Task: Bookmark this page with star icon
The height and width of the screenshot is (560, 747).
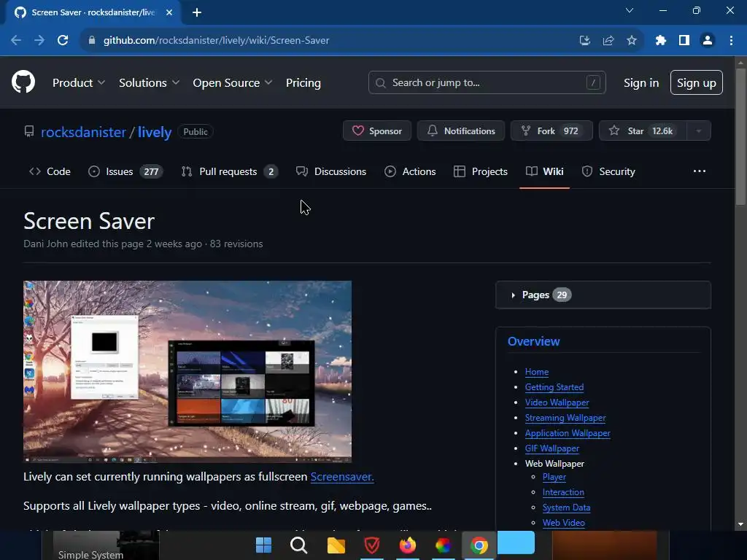Action: tap(631, 41)
